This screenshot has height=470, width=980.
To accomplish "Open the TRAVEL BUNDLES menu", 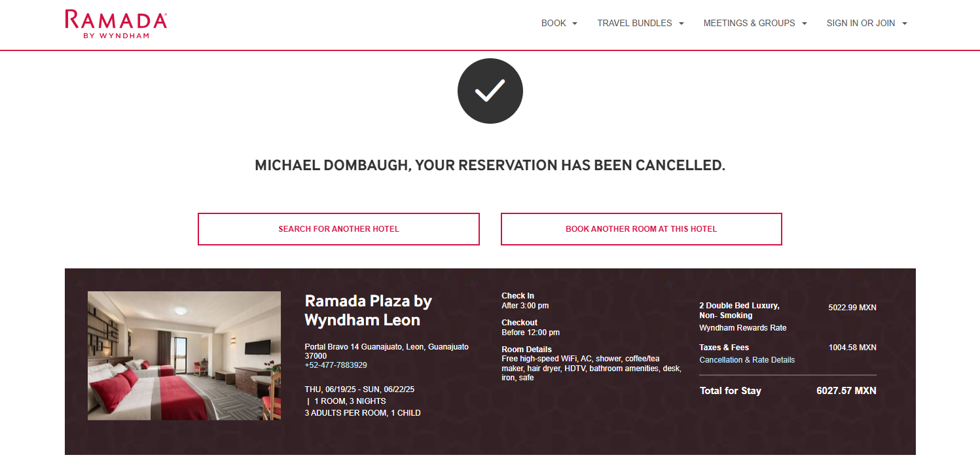I will point(634,23).
